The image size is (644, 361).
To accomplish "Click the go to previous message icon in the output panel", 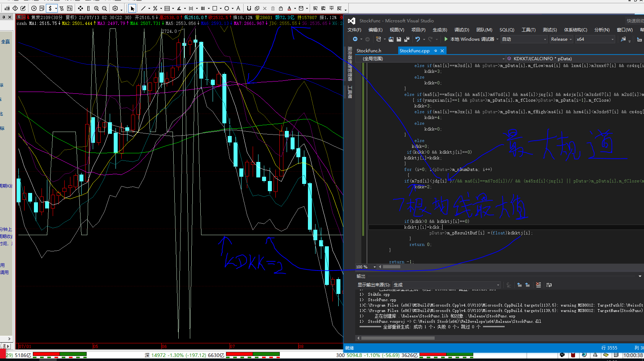I will pyautogui.click(x=519, y=285).
